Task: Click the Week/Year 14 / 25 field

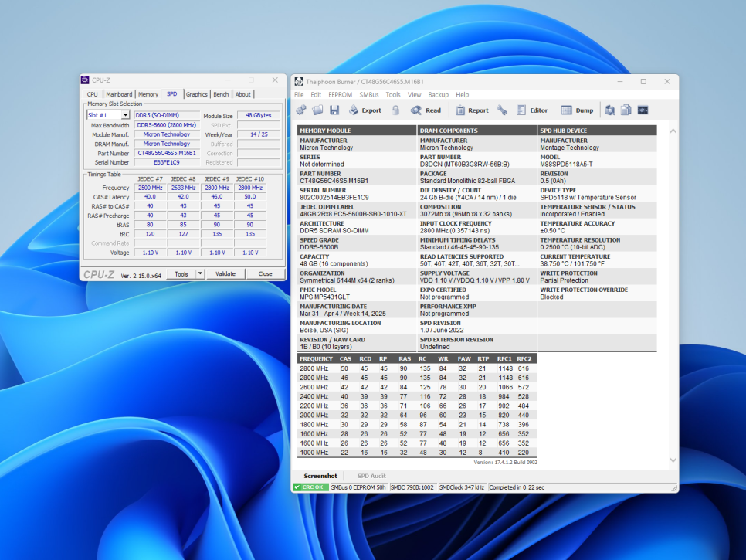Action: pos(259,134)
